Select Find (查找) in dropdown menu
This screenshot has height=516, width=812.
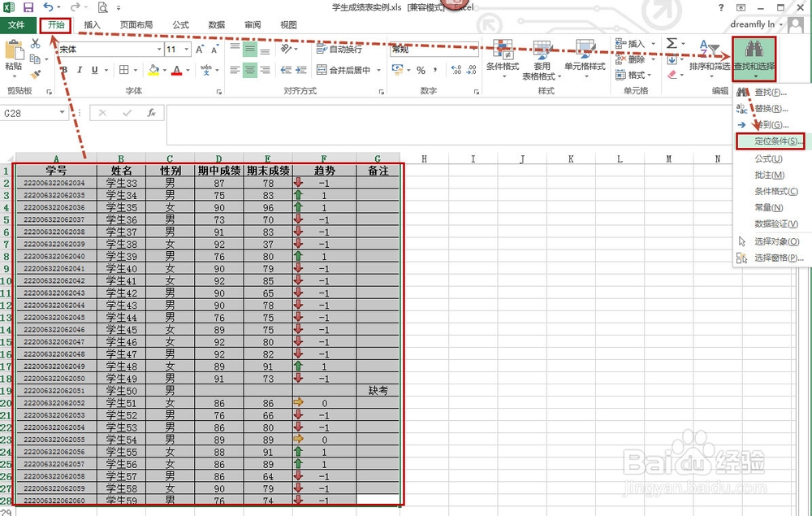(x=770, y=92)
